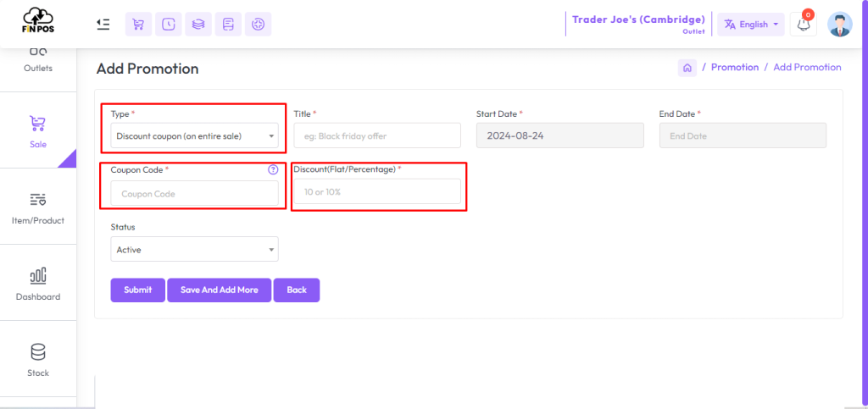Click the Trader Joe's (Cambridge) outlet name

click(638, 19)
